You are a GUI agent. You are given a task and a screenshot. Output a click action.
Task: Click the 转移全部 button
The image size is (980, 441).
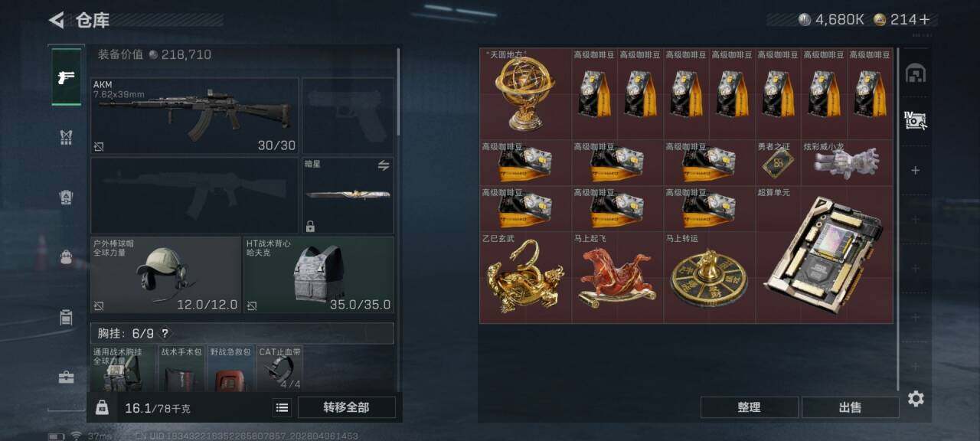[346, 407]
